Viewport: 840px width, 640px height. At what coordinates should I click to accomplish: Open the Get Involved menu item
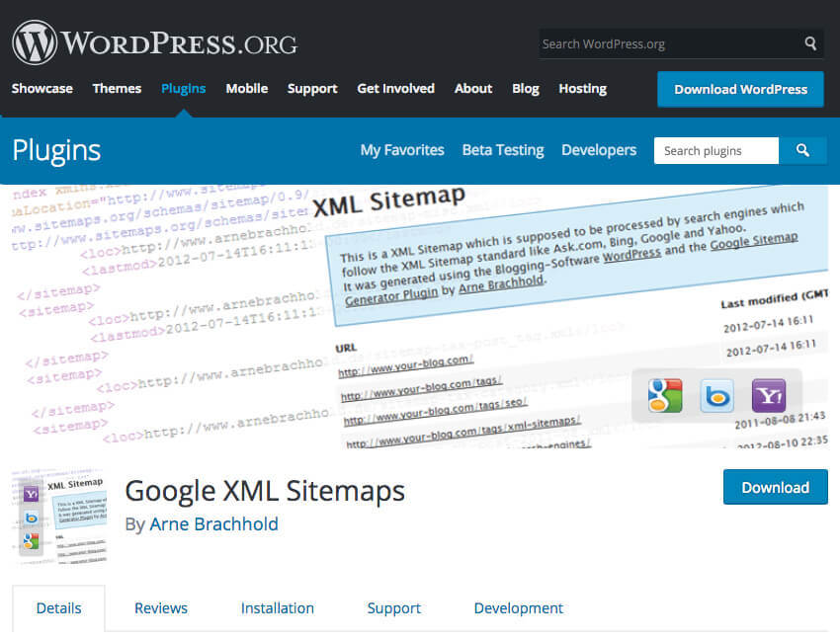click(396, 88)
